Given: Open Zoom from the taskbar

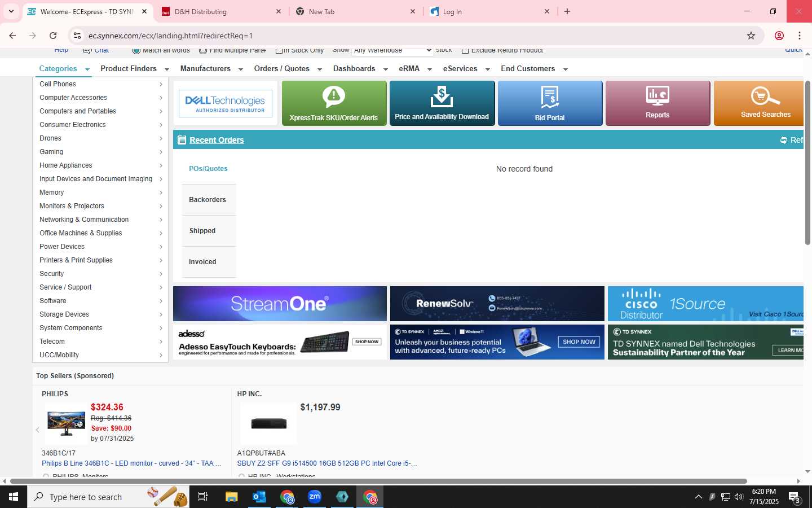Looking at the screenshot, I should tap(315, 497).
